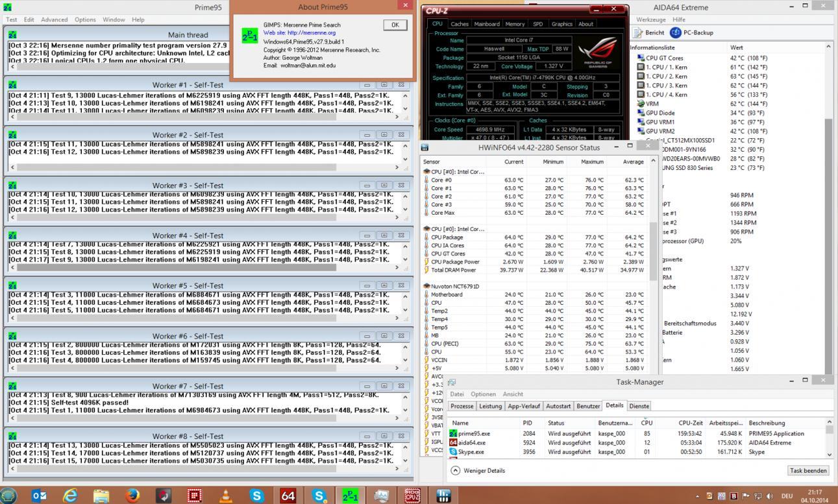
Task: Open File Explorer from taskbar
Action: pos(101,496)
